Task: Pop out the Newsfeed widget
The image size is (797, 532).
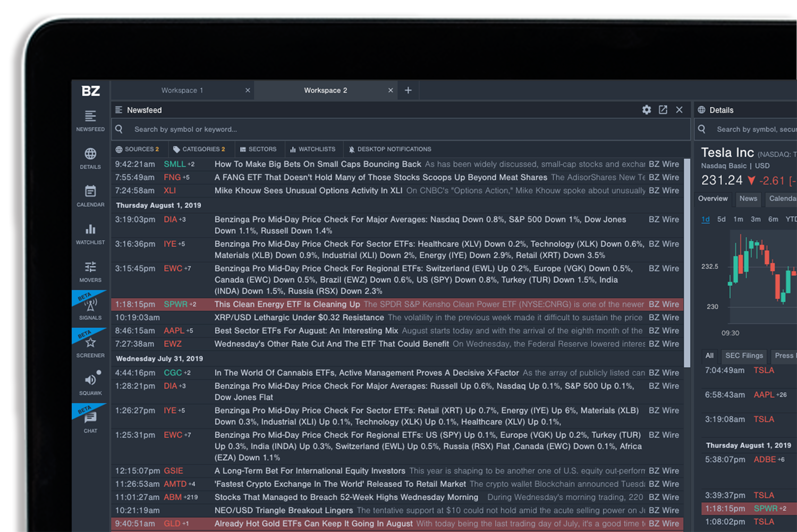Action: coord(663,109)
